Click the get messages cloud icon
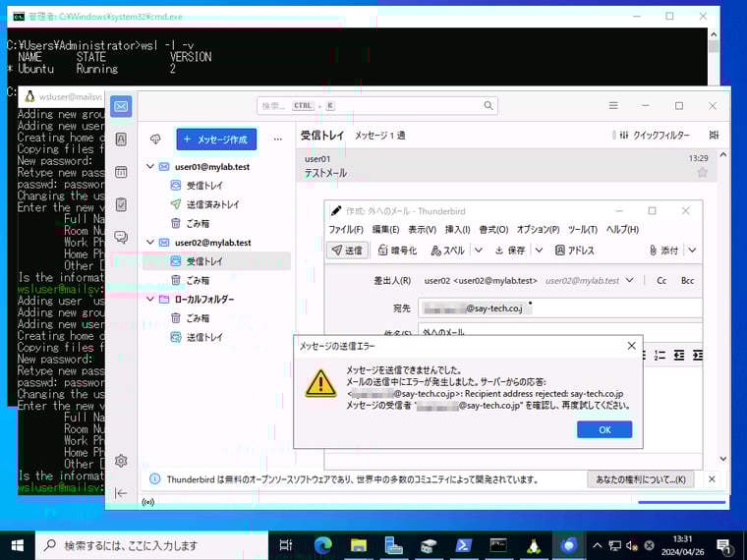This screenshot has width=747, height=560. click(x=155, y=140)
